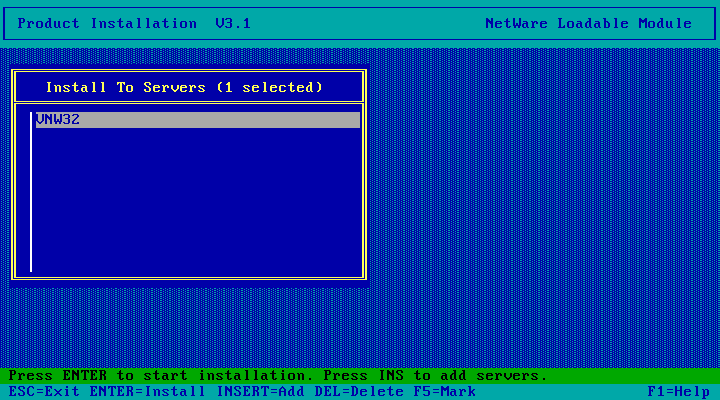
Task: Click DEL=Delete in the key bar
Action: [x=359, y=392]
